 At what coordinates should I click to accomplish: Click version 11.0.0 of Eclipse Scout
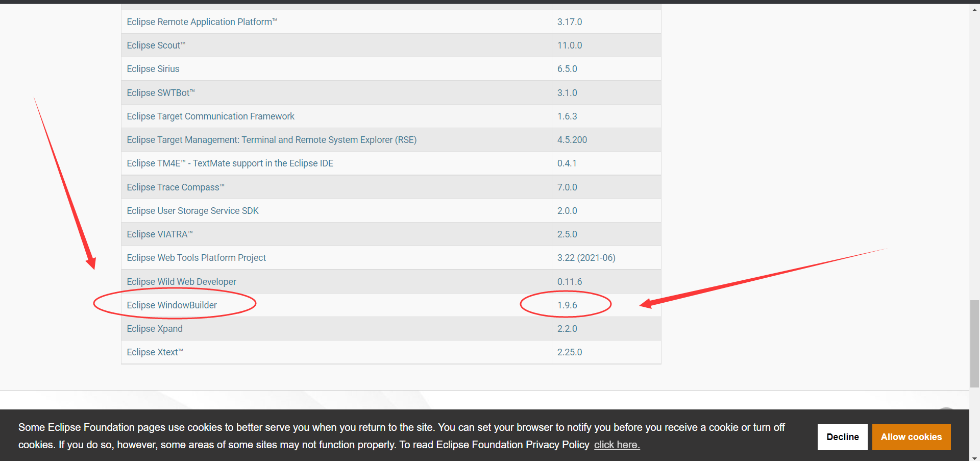tap(570, 45)
